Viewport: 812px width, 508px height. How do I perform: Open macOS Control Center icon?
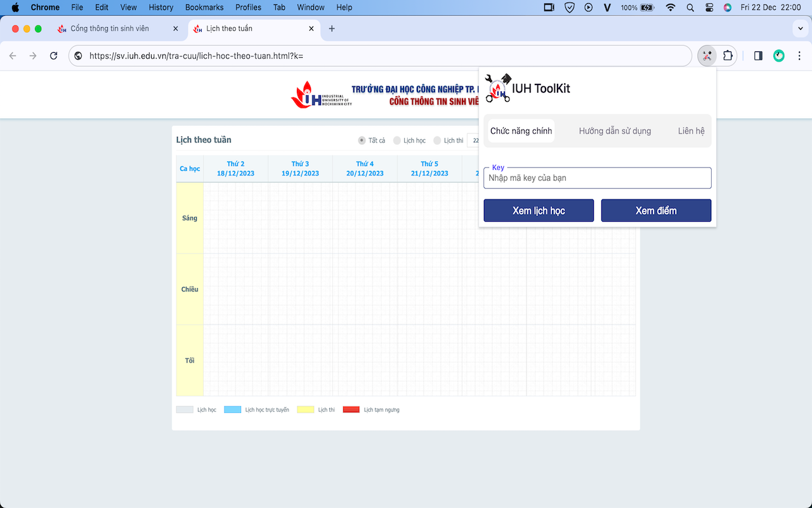[709, 8]
